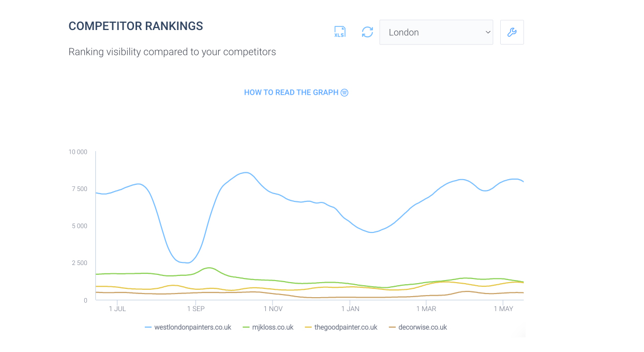The image size is (644, 352).
Task: Click the list icon beside graph help
Action: point(345,93)
